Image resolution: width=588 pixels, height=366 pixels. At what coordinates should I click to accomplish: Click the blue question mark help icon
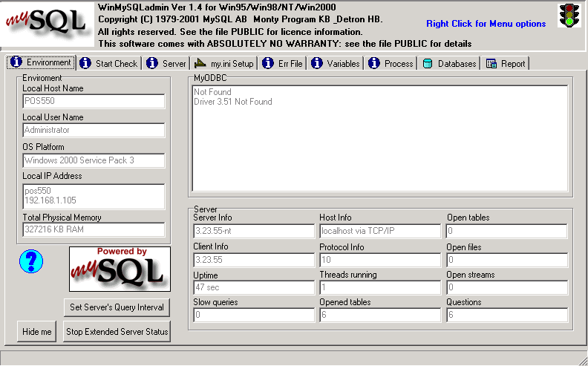point(30,261)
